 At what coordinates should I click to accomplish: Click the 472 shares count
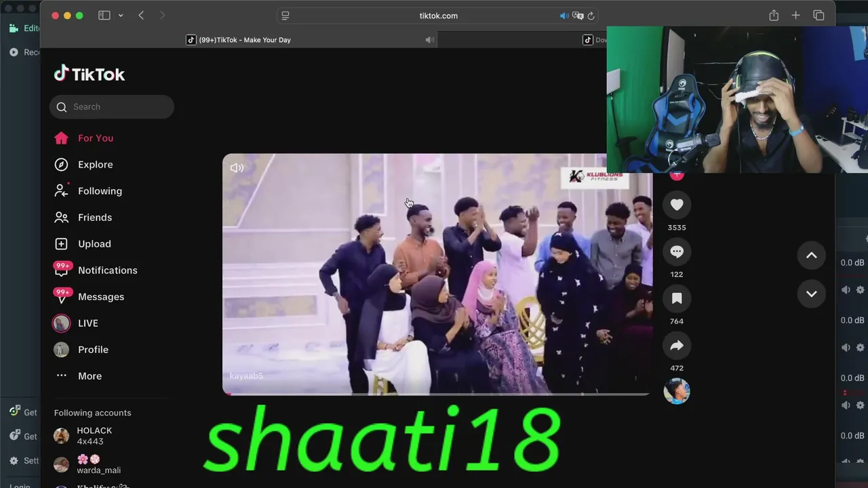click(x=677, y=368)
